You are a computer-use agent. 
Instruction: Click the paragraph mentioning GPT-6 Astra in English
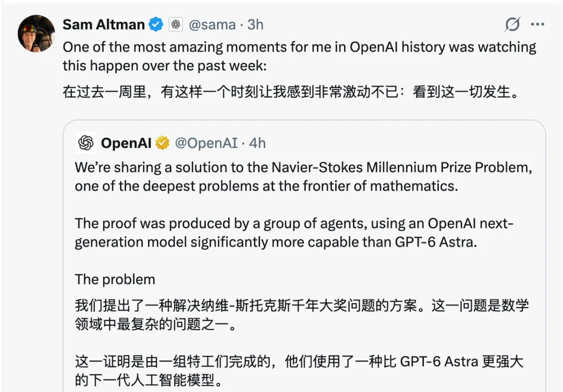tap(294, 232)
